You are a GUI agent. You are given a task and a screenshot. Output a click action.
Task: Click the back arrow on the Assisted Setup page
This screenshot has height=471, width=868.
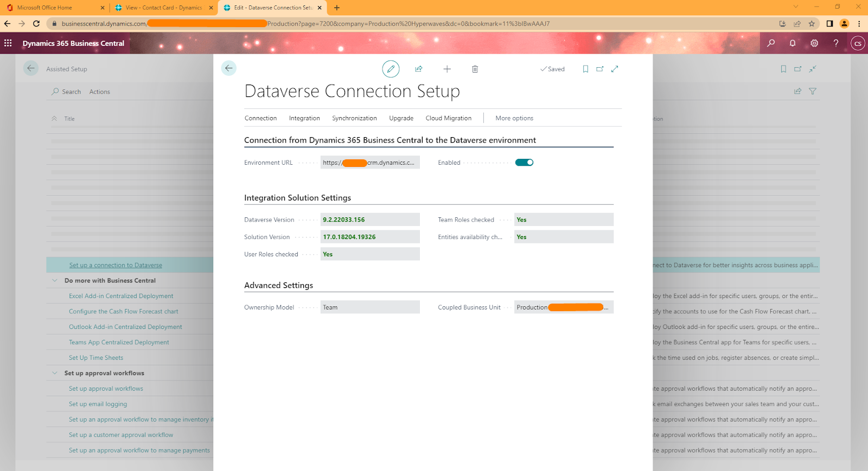click(x=31, y=68)
